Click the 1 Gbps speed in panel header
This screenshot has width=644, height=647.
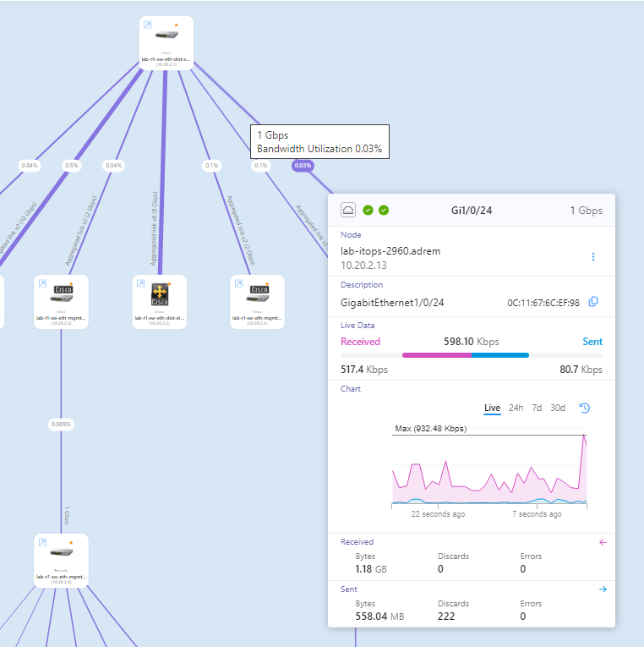[586, 211]
